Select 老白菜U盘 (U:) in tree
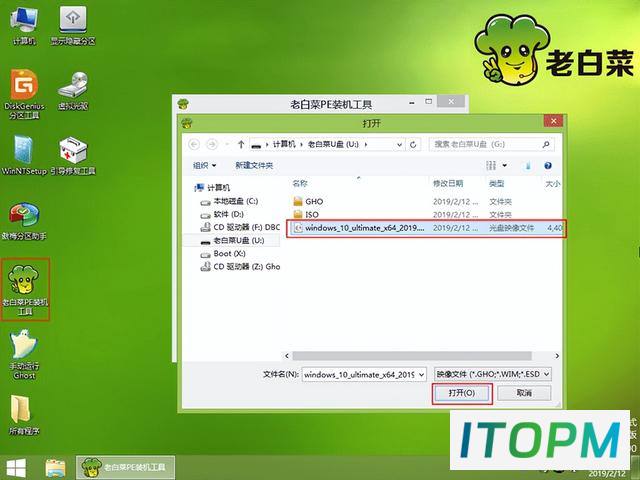Image resolution: width=640 pixels, height=480 pixels. 233,240
